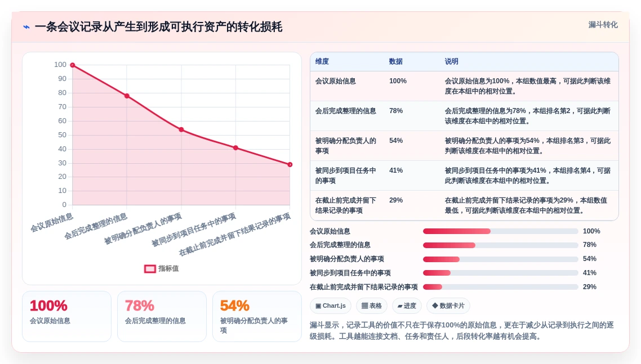Screen dimensions: 641x364
Task: Click the 被明确分配负责人的事项 table row name
Action: click(x=345, y=146)
